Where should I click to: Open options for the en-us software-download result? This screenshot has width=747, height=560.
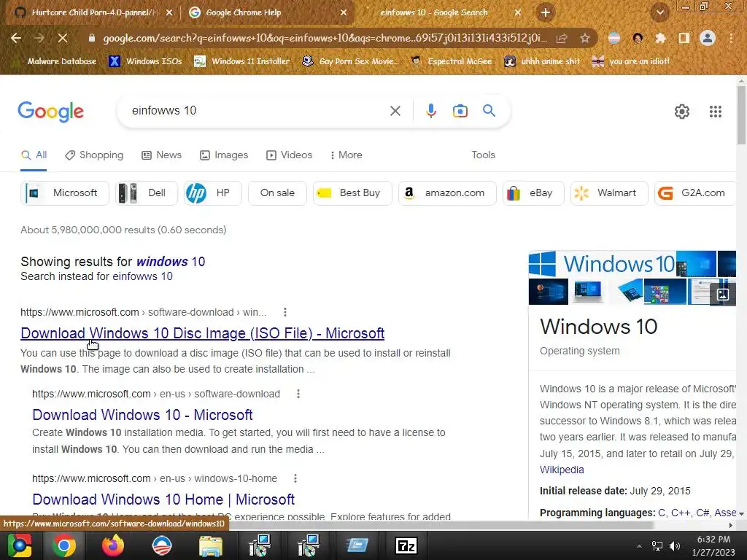coord(298,394)
